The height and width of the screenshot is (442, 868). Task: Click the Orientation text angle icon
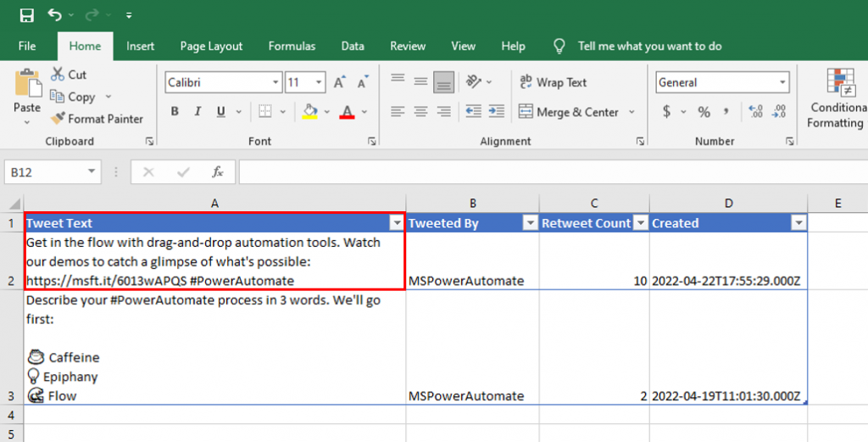[474, 82]
